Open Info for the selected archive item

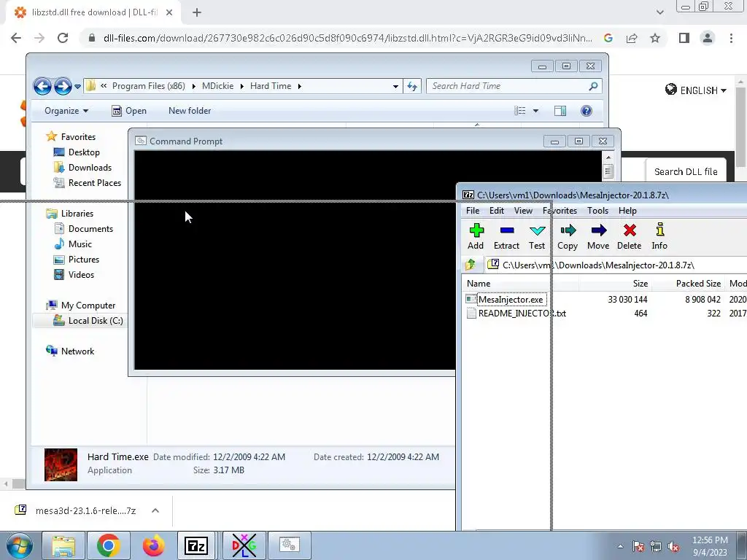[x=659, y=236]
